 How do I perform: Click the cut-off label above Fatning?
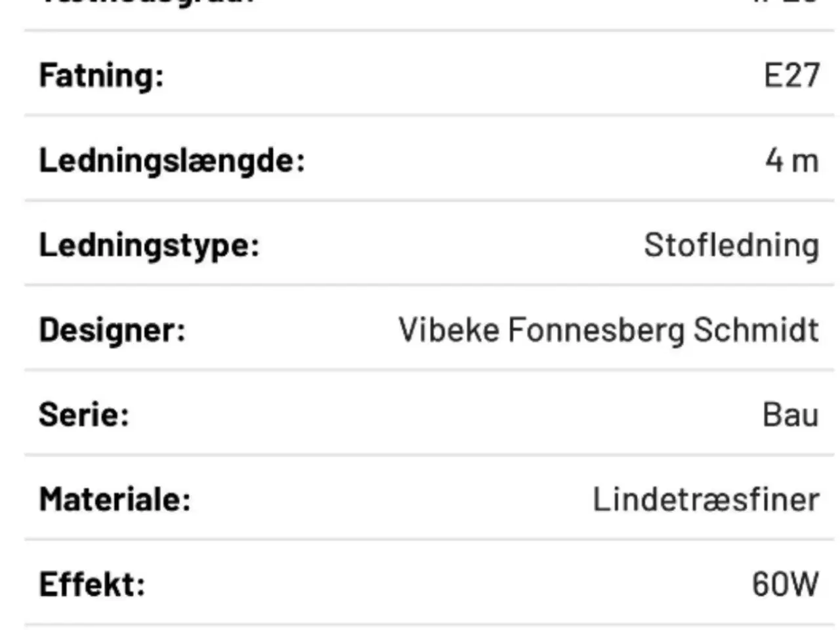point(147,3)
